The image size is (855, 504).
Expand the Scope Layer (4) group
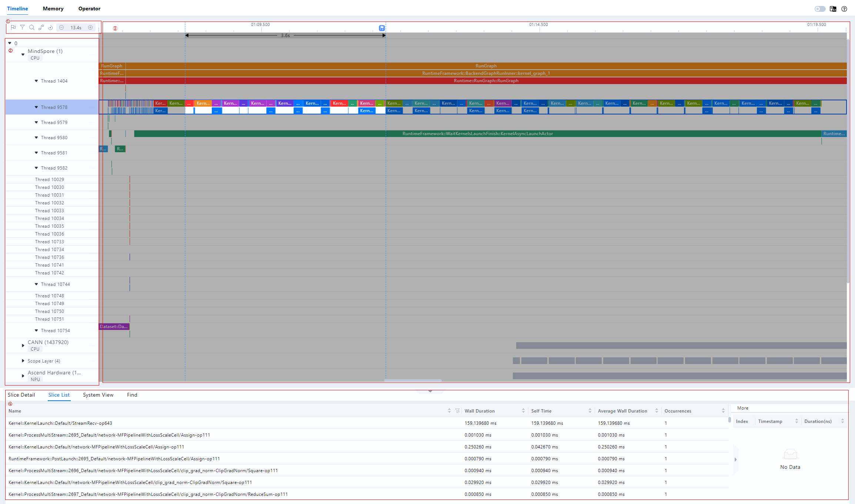(x=23, y=361)
